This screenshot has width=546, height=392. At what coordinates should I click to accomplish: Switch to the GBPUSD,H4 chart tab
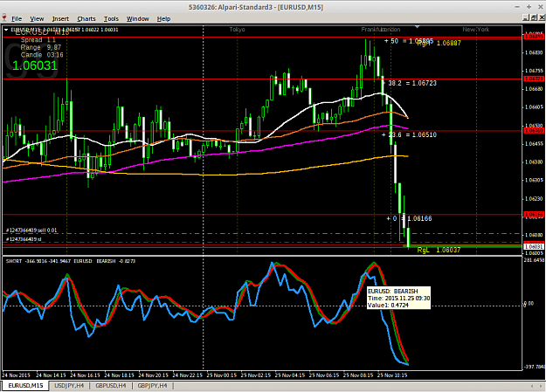pyautogui.click(x=111, y=385)
